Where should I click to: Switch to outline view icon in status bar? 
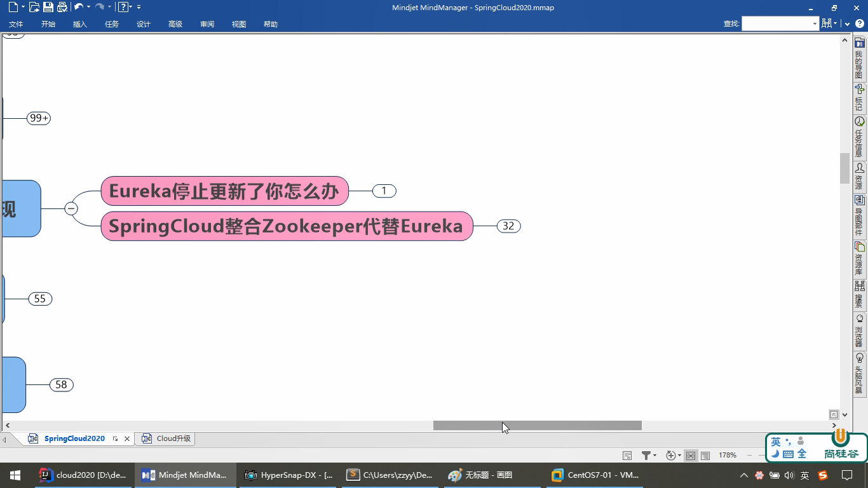(705, 455)
